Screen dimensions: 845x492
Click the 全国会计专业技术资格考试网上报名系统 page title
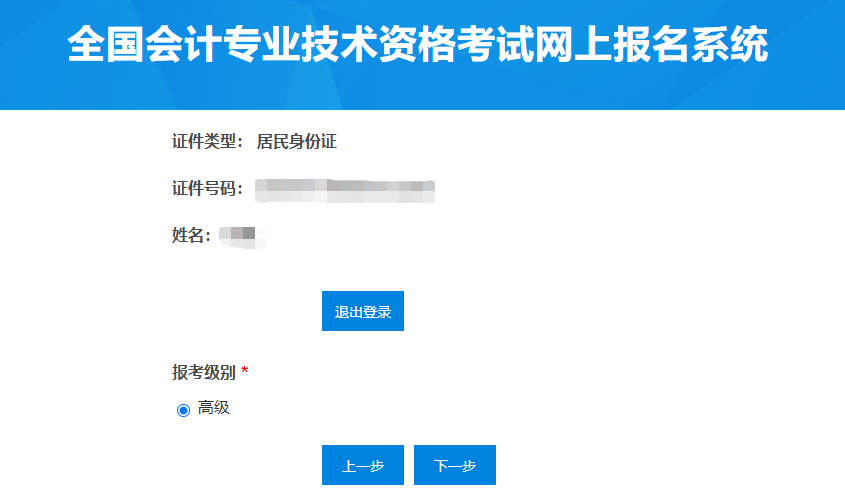tap(419, 46)
